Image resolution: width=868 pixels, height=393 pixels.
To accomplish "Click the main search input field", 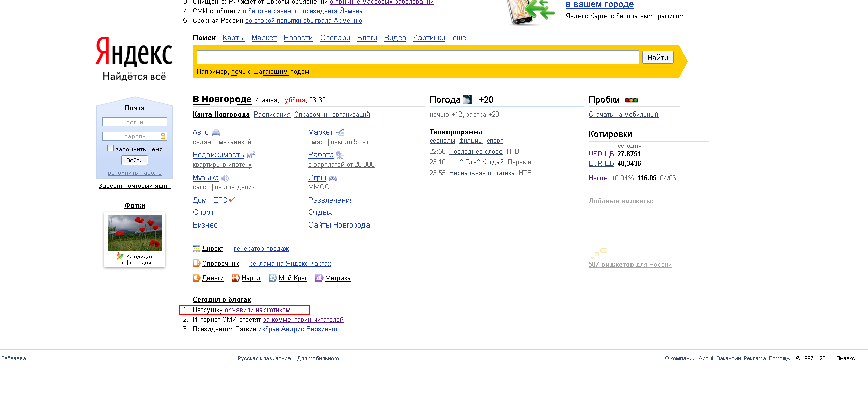I will [x=417, y=58].
